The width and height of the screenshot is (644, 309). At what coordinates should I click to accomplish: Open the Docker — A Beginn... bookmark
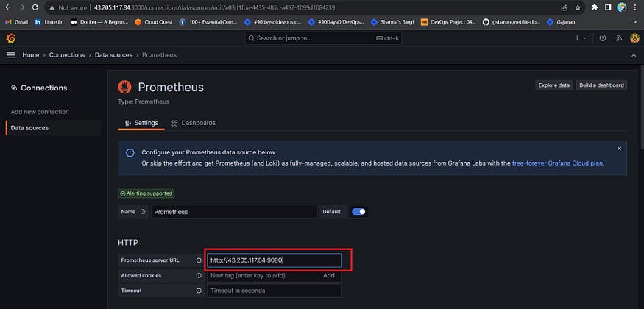click(99, 22)
